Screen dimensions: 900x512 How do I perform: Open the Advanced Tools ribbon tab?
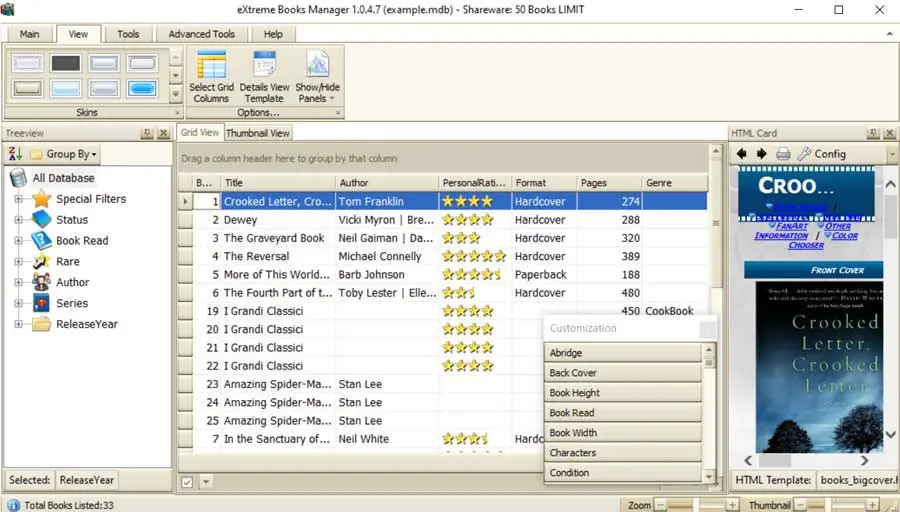[x=201, y=34]
